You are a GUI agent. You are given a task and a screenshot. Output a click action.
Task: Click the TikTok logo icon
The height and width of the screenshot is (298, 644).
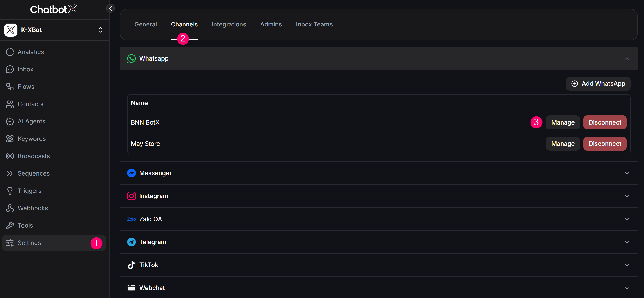coord(131,265)
